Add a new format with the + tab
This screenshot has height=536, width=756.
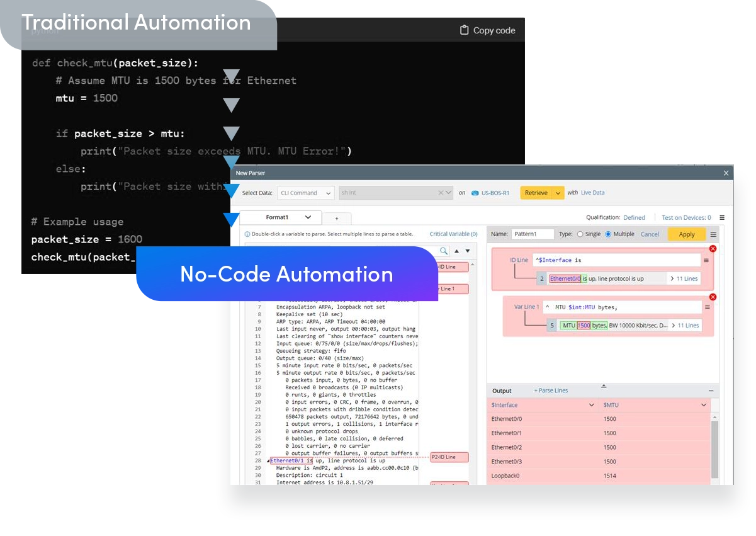337,219
